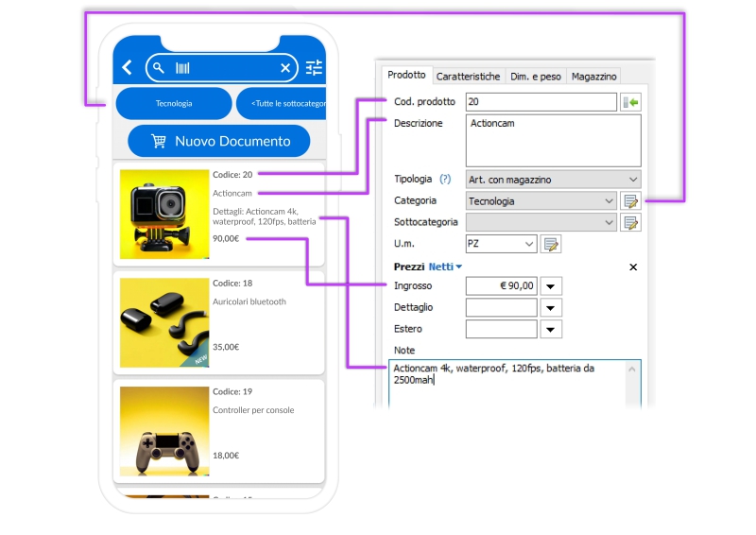Click the edit icon next to Categoria

point(630,200)
